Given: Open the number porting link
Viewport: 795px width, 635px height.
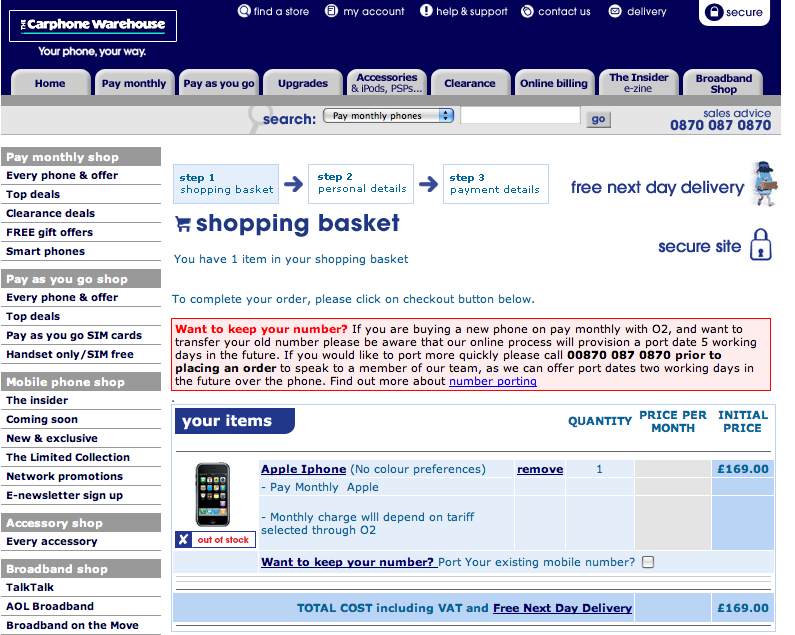Looking at the screenshot, I should (x=493, y=381).
